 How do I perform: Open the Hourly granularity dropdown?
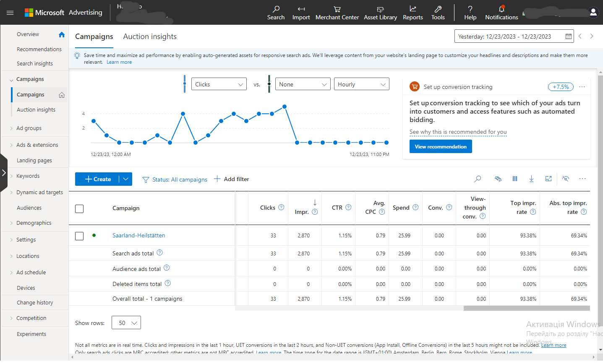click(361, 84)
